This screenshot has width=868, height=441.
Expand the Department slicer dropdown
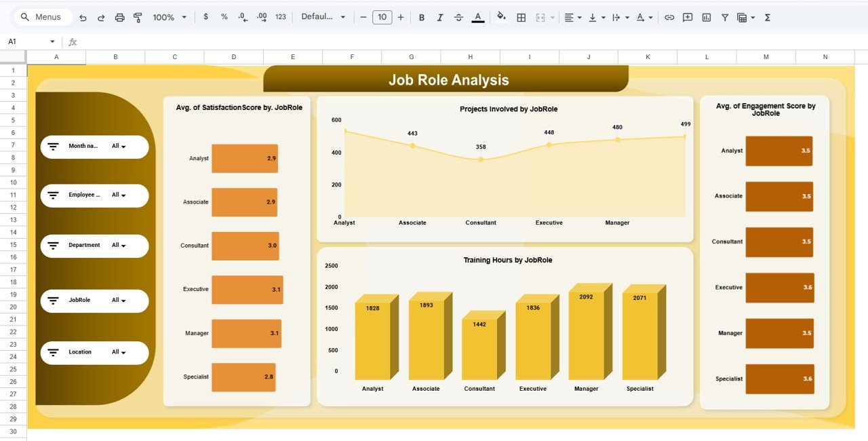tap(119, 246)
